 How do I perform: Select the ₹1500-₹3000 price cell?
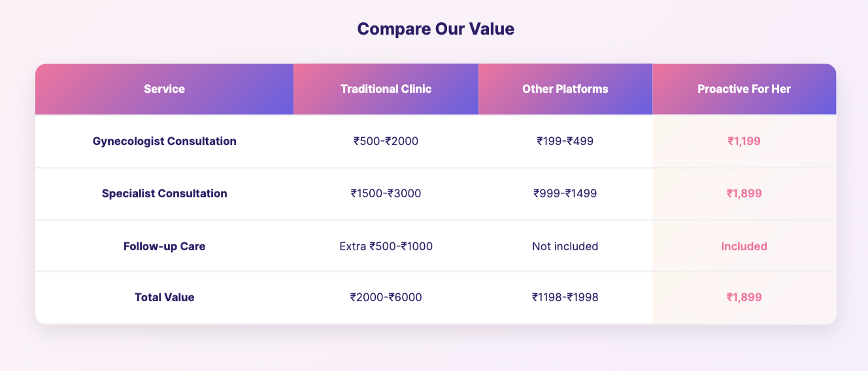tap(386, 193)
